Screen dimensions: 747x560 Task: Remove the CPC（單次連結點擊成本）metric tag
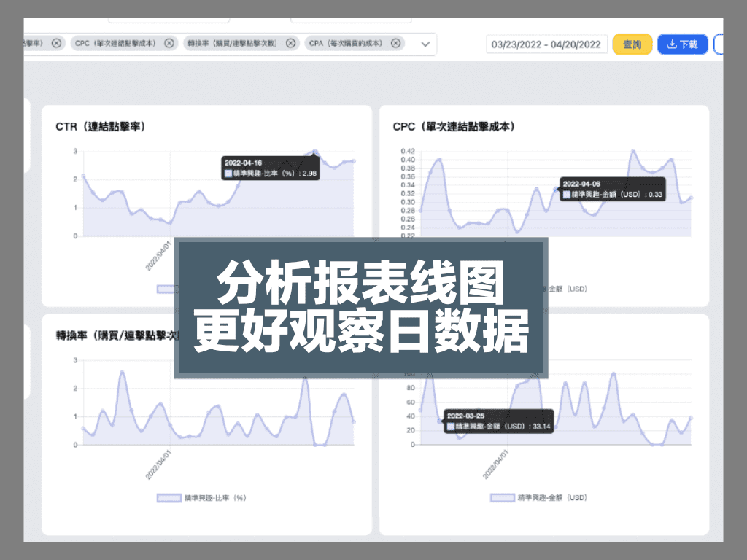point(169,44)
